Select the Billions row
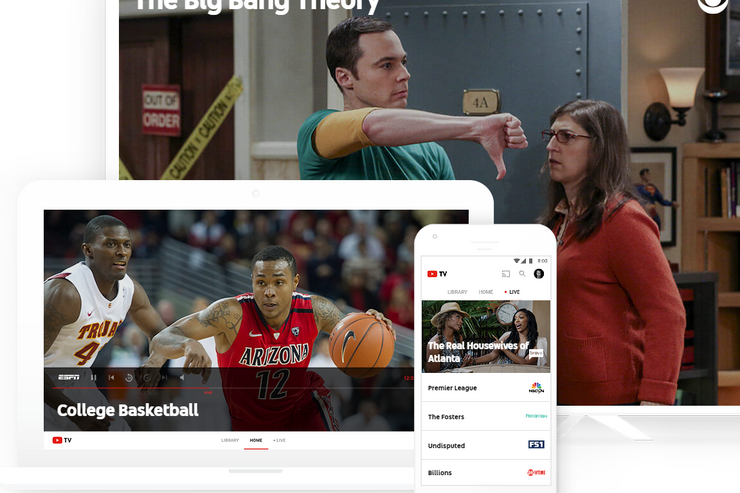 [x=486, y=473]
